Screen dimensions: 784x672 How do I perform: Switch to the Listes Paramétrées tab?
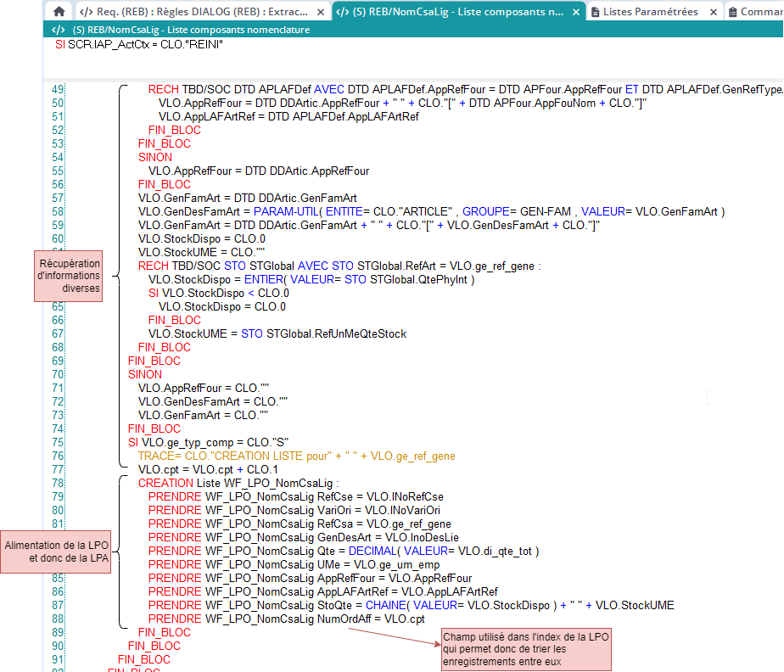(649, 12)
